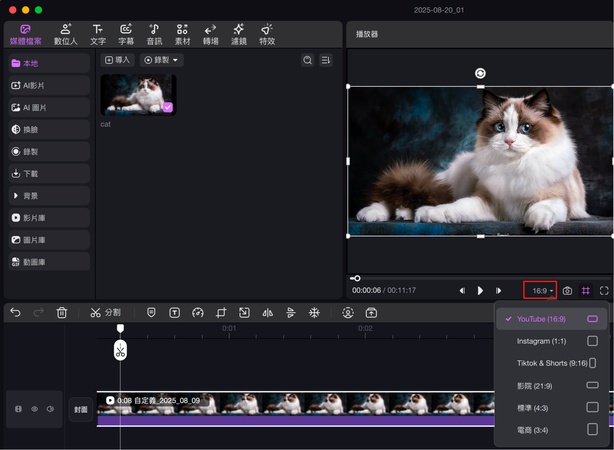This screenshot has height=450, width=614.
Task: Open the 素材 stock tab
Action: [182, 34]
